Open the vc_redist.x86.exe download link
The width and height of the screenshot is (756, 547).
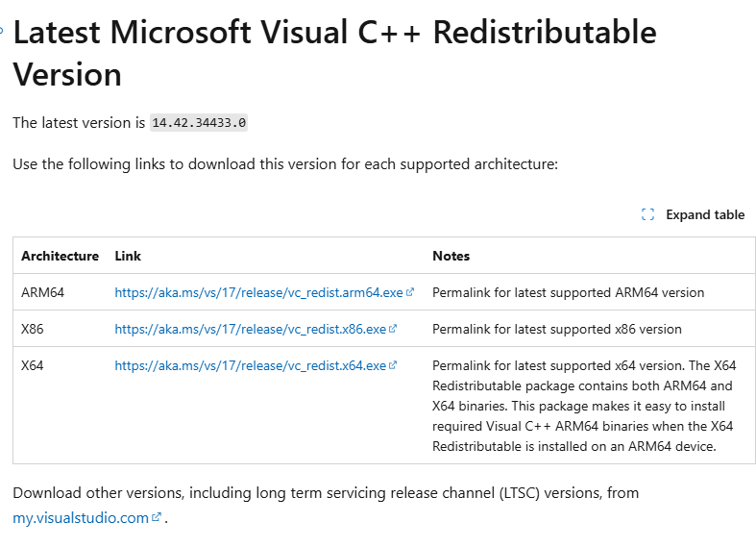tap(250, 329)
